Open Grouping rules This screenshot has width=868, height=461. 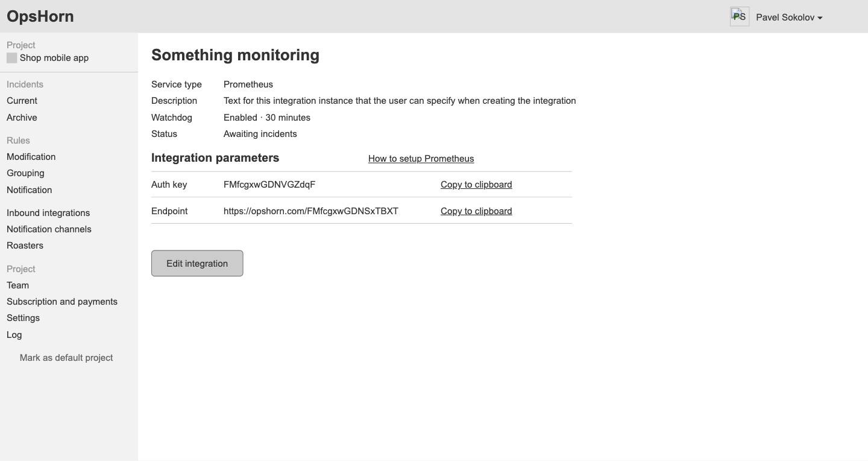click(x=25, y=173)
